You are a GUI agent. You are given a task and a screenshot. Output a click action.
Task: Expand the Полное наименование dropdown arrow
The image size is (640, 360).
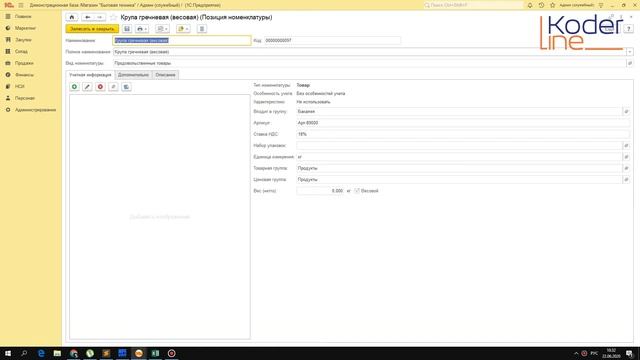coord(630,52)
